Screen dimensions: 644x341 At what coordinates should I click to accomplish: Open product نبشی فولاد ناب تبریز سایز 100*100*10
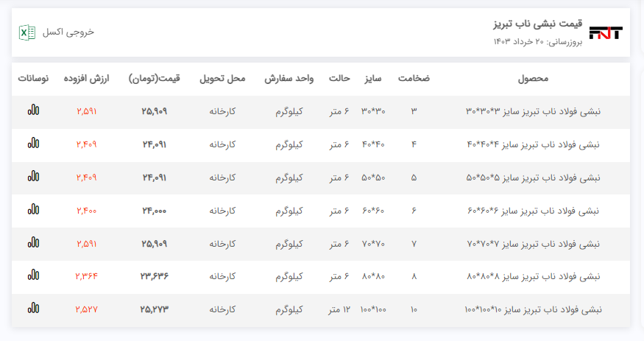(533, 309)
